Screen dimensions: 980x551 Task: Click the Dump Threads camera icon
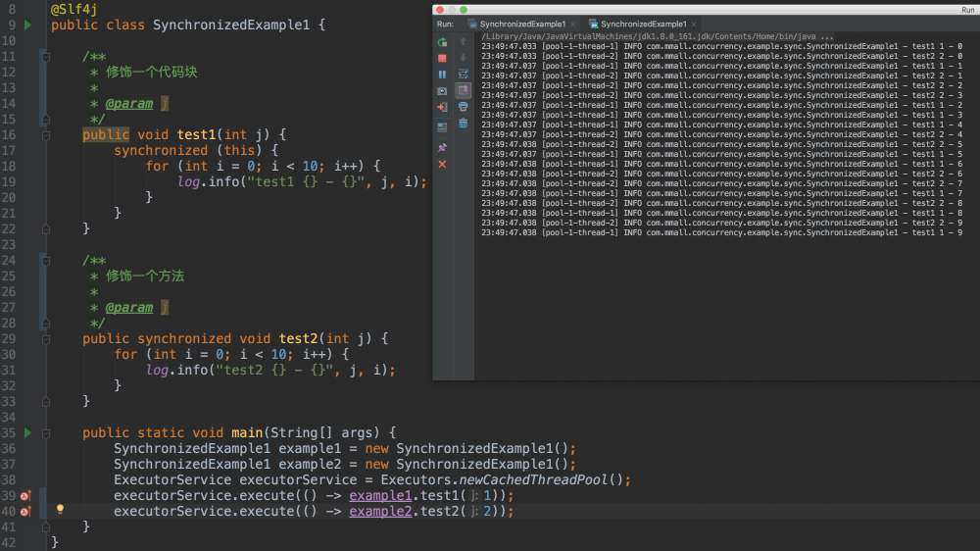pyautogui.click(x=442, y=91)
